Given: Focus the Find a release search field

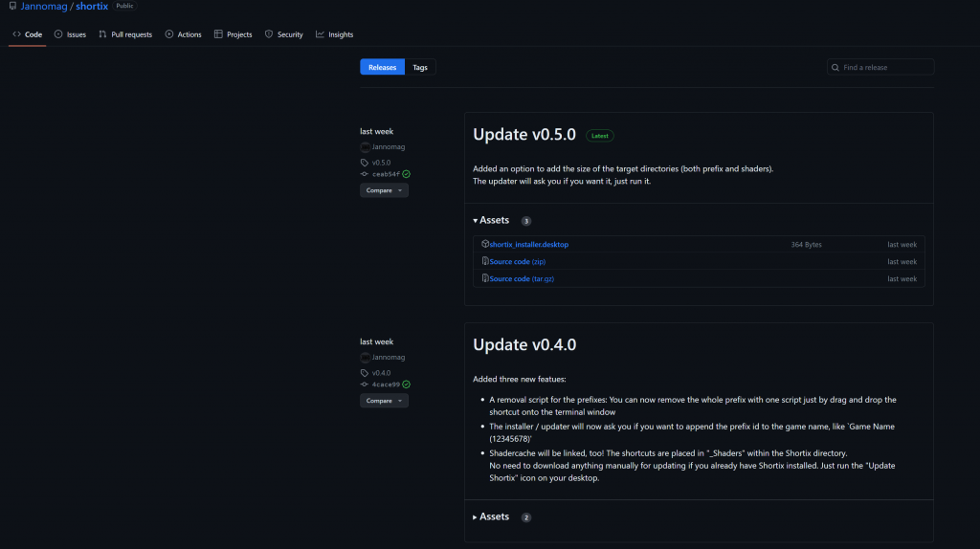Looking at the screenshot, I should (880, 67).
